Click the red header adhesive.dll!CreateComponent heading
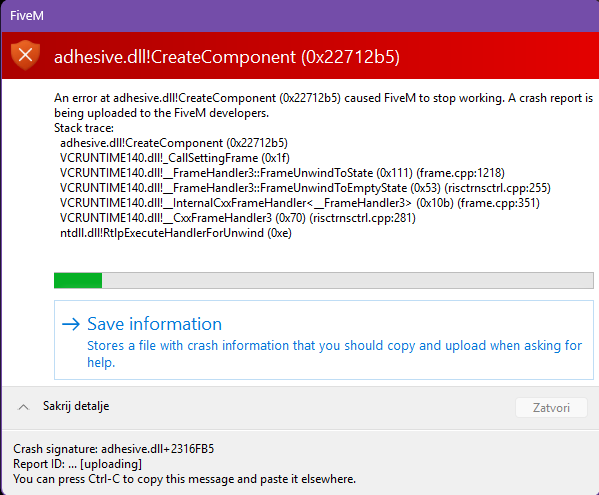 (227, 57)
